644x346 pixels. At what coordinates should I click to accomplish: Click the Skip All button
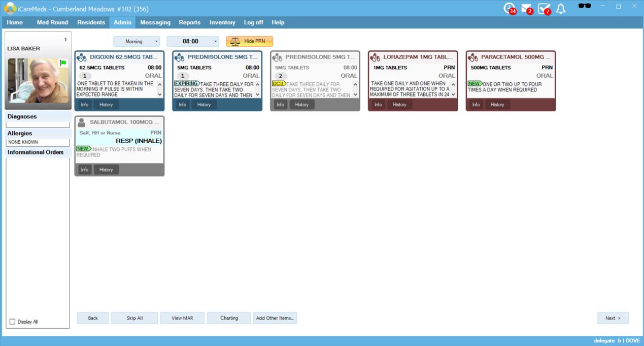[134, 318]
